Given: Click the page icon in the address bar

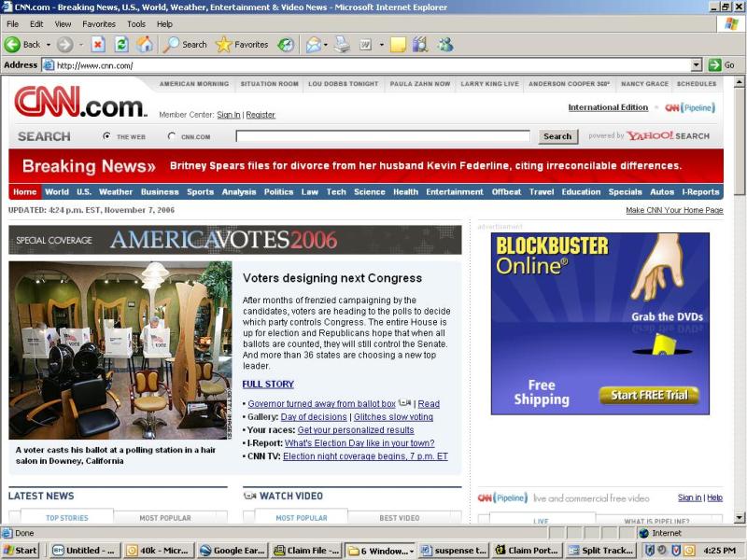Looking at the screenshot, I should [49, 65].
